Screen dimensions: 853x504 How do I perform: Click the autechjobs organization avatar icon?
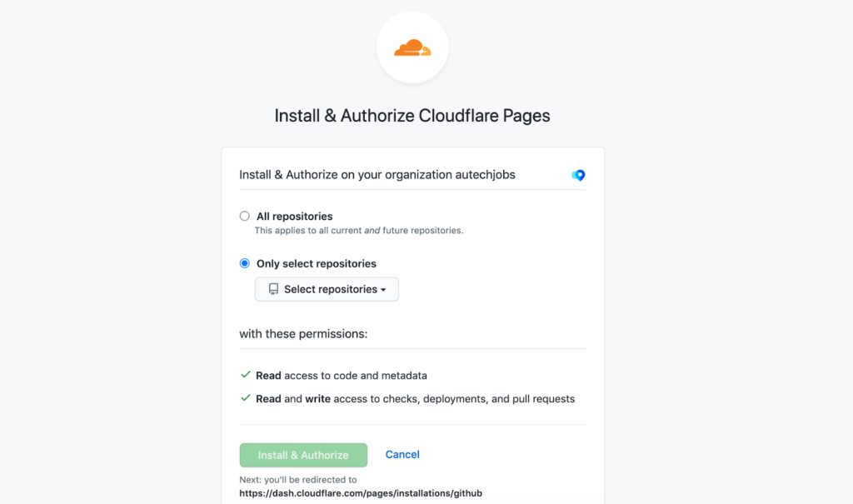[x=578, y=175]
